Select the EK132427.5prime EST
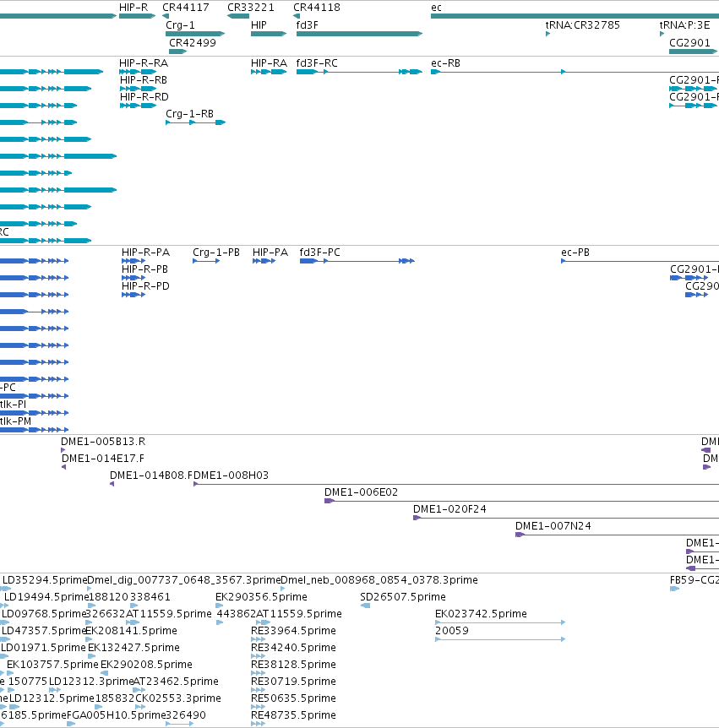This screenshot has width=719, height=728. 92,656
